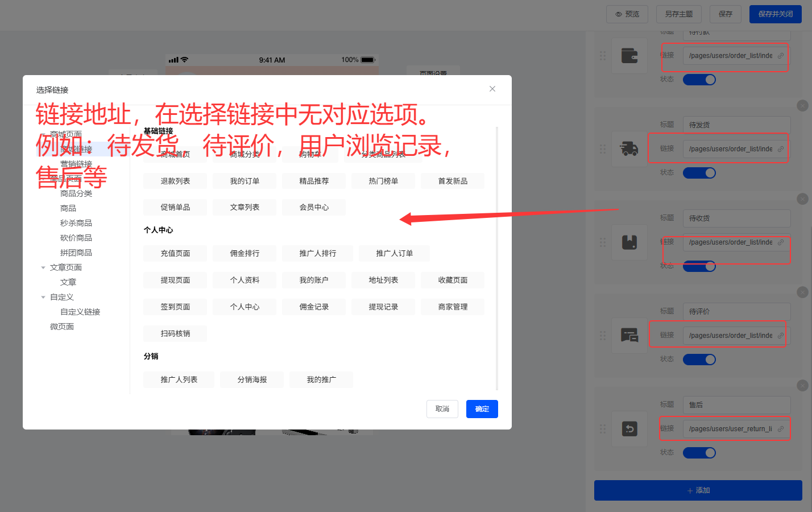The image size is (812, 512).
Task: Click the return arrow icon for 售后
Action: coord(629,429)
